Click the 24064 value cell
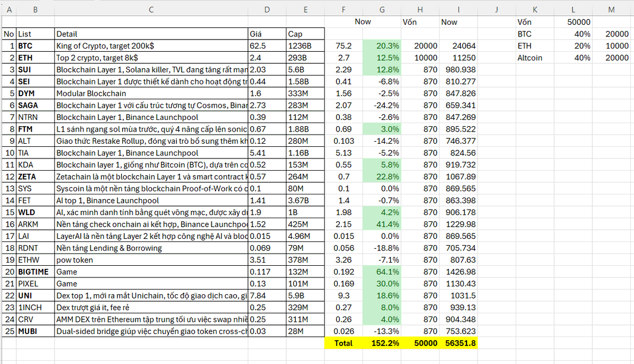This screenshot has width=634, height=364. point(458,45)
